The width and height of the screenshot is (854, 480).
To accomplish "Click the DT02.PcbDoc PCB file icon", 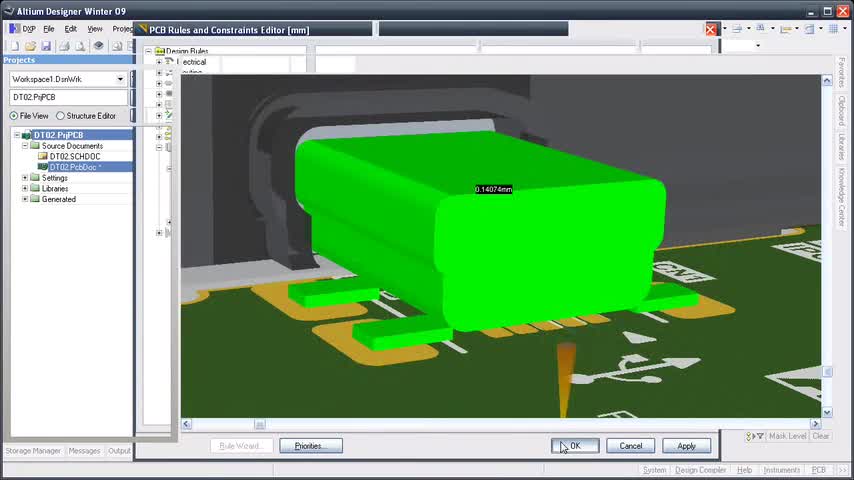I will [43, 167].
